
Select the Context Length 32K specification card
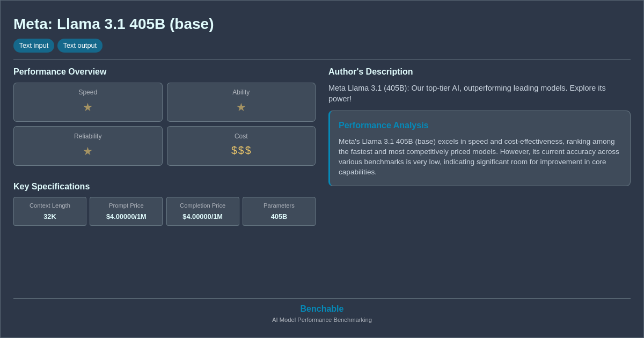[49, 211]
